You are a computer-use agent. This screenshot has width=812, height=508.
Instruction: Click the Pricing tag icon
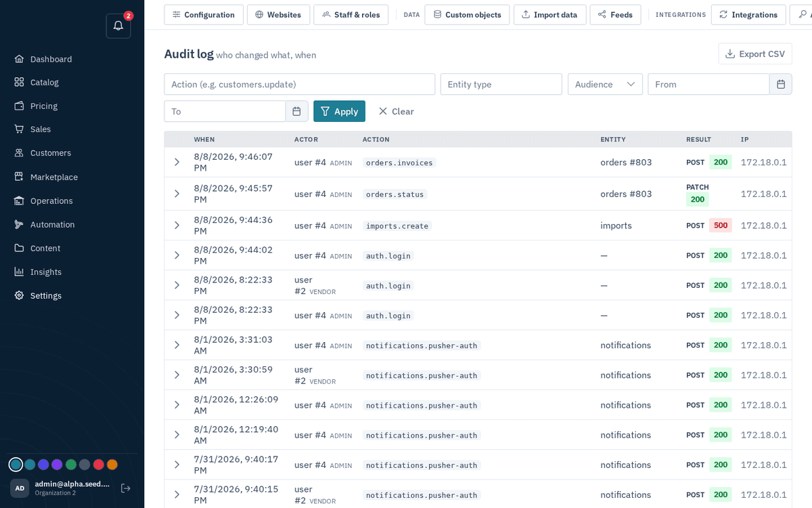[19, 106]
